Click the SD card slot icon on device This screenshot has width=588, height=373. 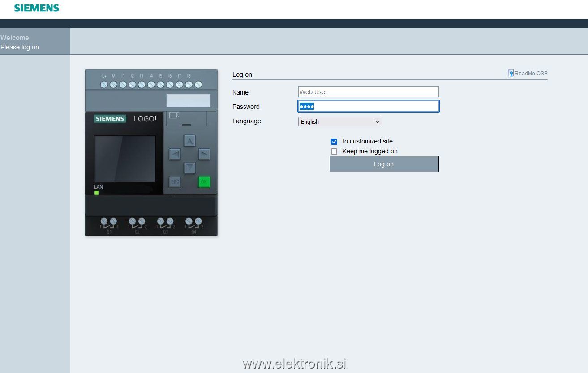(174, 115)
